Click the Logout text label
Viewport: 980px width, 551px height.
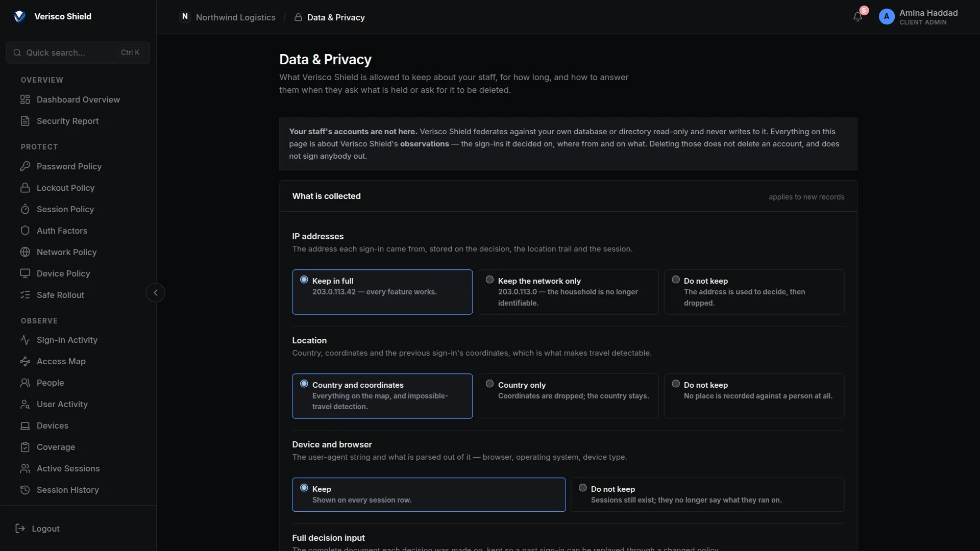pos(46,529)
